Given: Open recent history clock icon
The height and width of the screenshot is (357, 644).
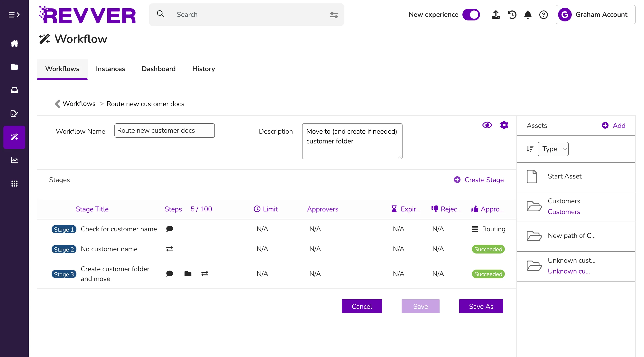Looking at the screenshot, I should (x=512, y=15).
